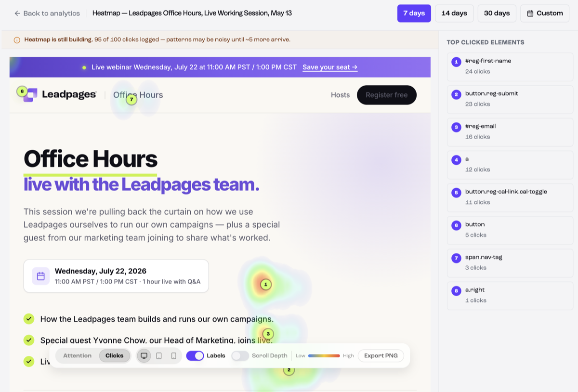Click the calendar icon on Custom button
The height and width of the screenshot is (392, 578).
tap(530, 13)
